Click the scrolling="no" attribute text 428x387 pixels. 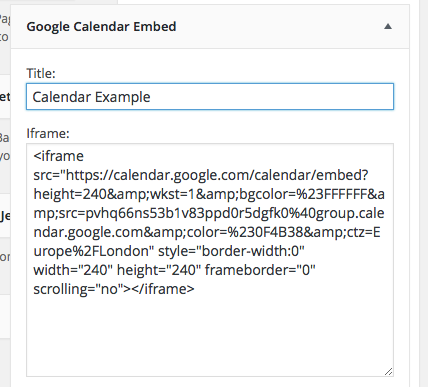[79, 289]
